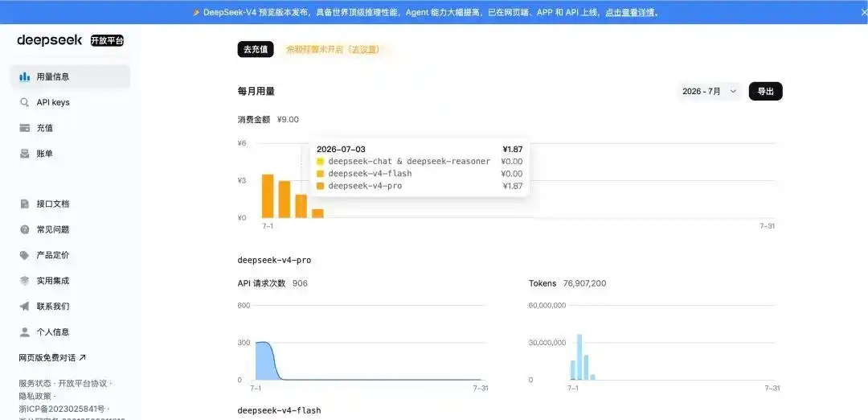Image resolution: width=868 pixels, height=420 pixels.
Task: Click the 去充值 button
Action: tap(256, 49)
